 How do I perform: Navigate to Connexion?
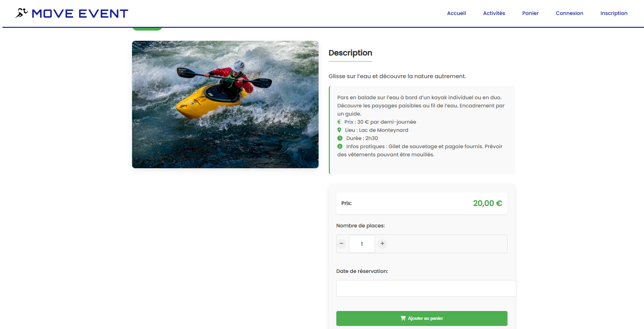[569, 13]
